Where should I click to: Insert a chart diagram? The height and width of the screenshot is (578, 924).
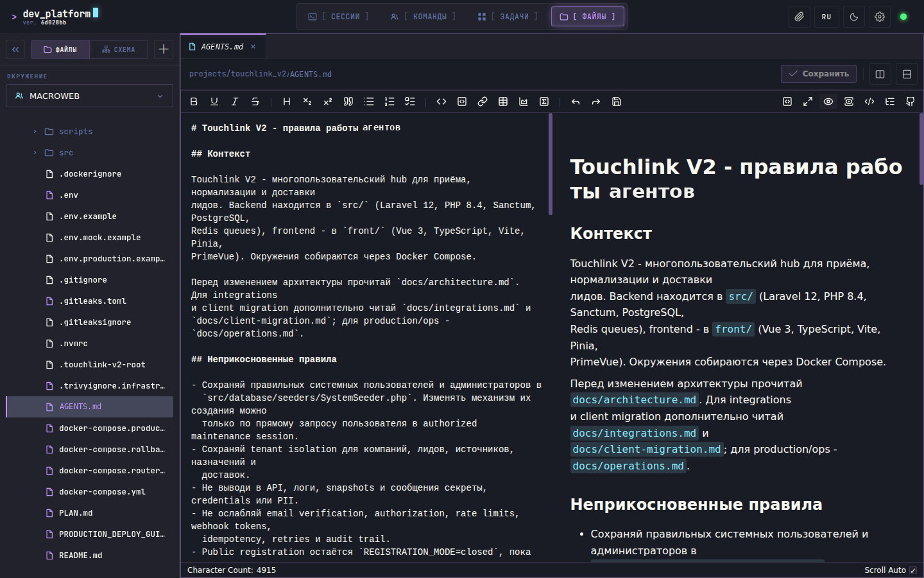[524, 101]
